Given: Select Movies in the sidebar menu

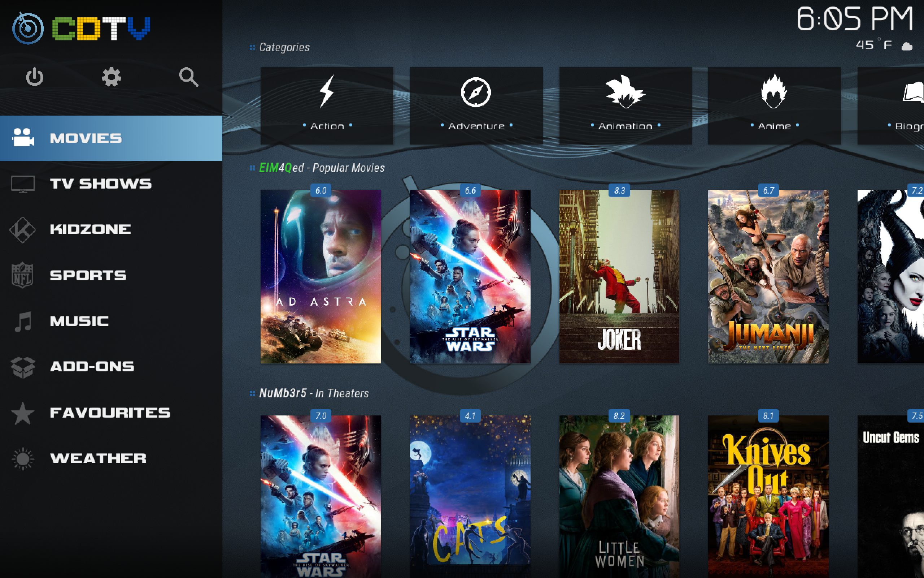Looking at the screenshot, I should click(111, 138).
